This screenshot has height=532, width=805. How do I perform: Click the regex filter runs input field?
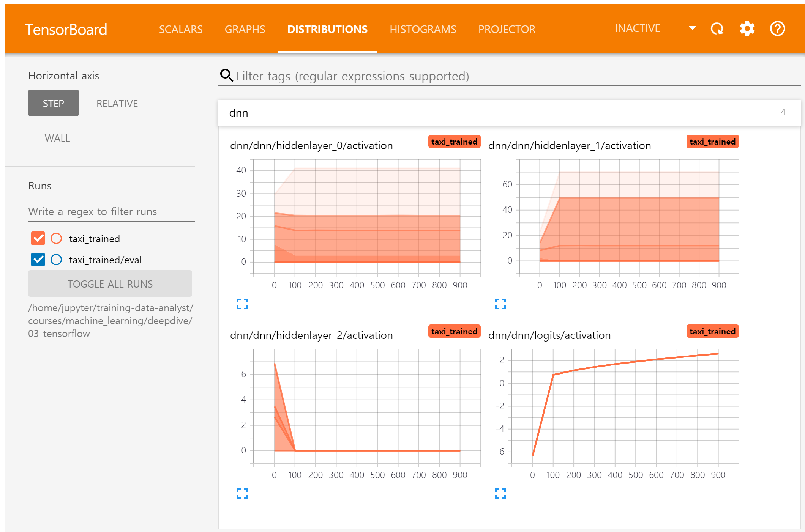tap(111, 212)
